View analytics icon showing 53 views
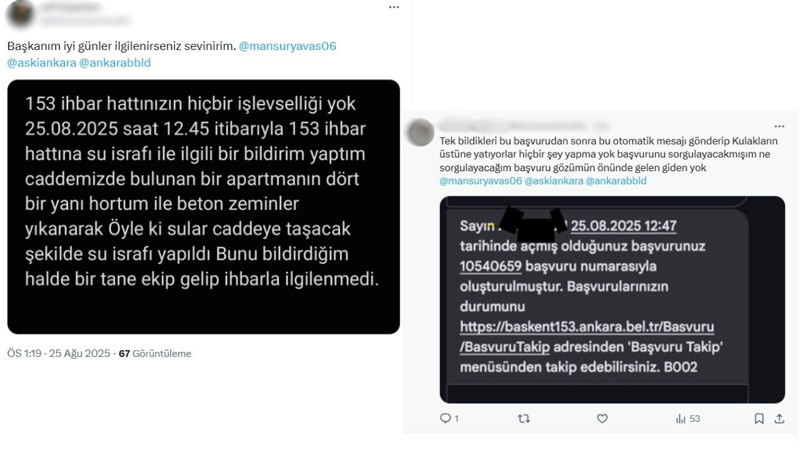Viewport: 800px width, 450px height. tap(688, 419)
